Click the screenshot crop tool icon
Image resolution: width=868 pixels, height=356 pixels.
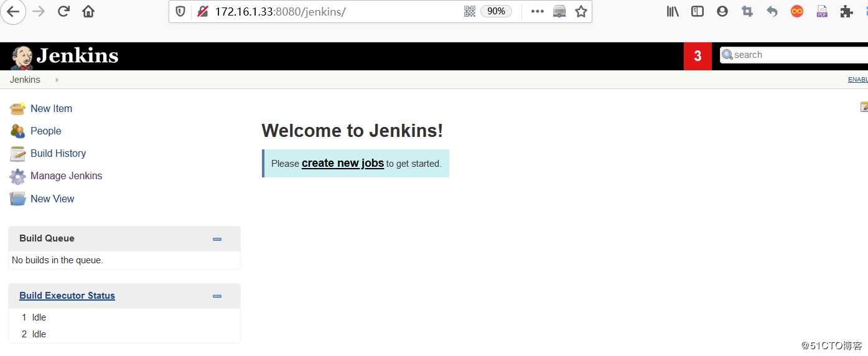(x=747, y=11)
